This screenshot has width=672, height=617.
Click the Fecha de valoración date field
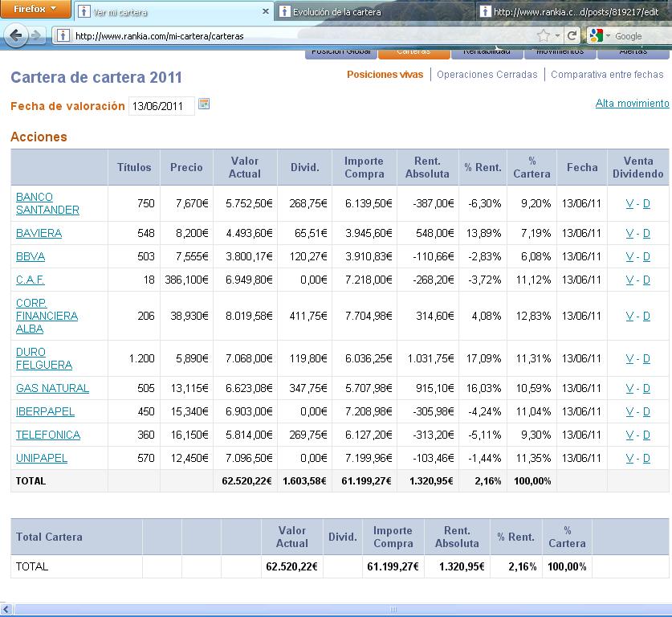tap(161, 106)
